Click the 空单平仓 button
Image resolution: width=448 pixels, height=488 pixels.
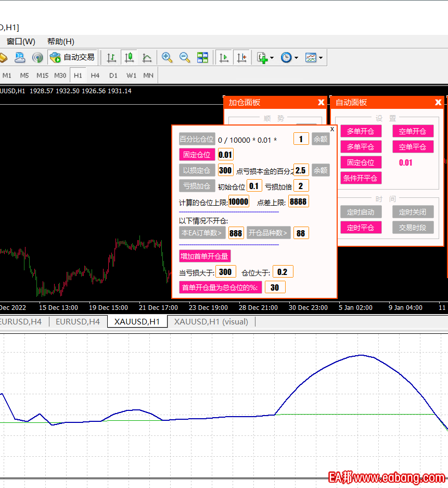click(413, 147)
